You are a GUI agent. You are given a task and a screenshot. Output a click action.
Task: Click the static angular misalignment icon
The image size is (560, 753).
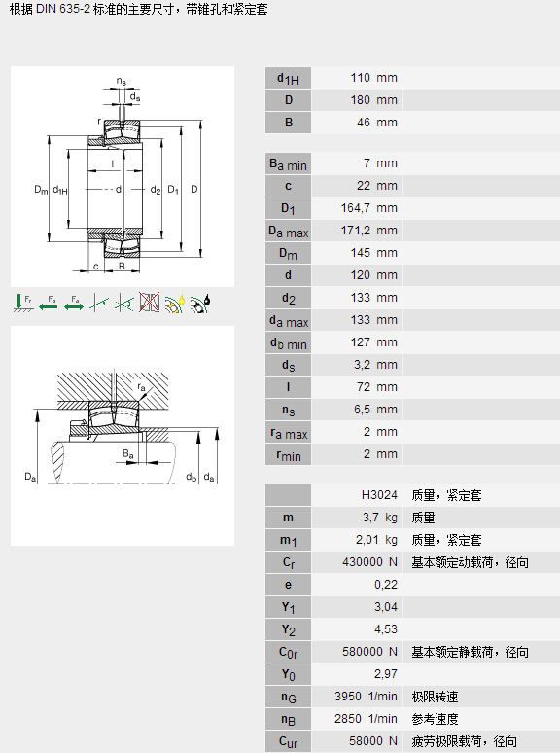tap(99, 303)
